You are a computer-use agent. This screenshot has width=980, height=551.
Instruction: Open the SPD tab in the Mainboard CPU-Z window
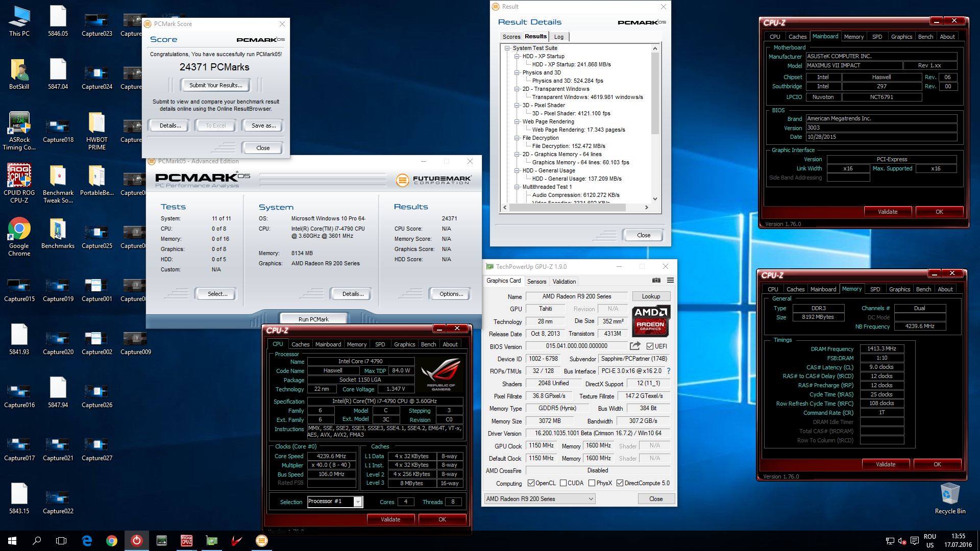[877, 37]
